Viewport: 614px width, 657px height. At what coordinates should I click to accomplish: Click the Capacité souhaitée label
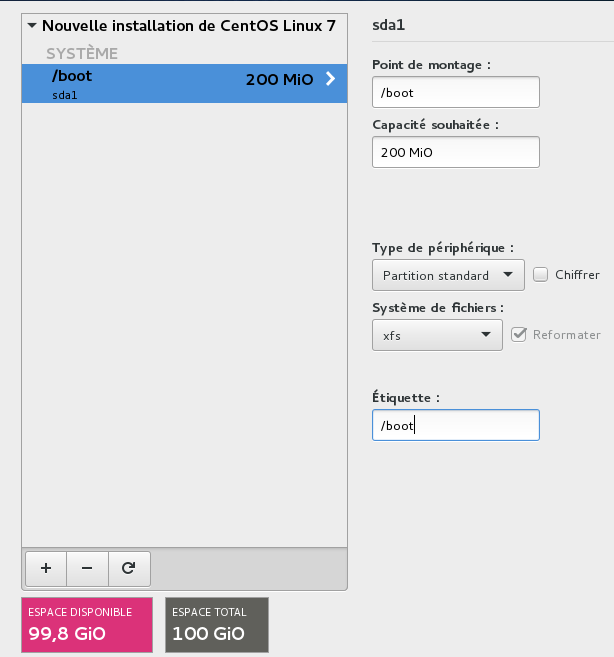(435, 124)
